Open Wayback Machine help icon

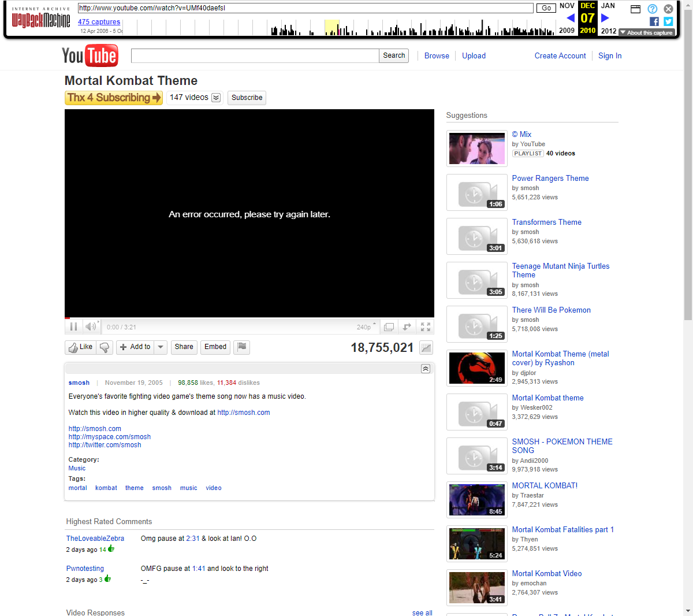pyautogui.click(x=652, y=9)
